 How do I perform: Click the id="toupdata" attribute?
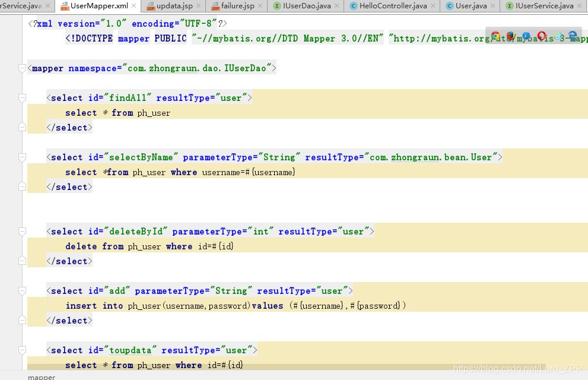click(123, 350)
